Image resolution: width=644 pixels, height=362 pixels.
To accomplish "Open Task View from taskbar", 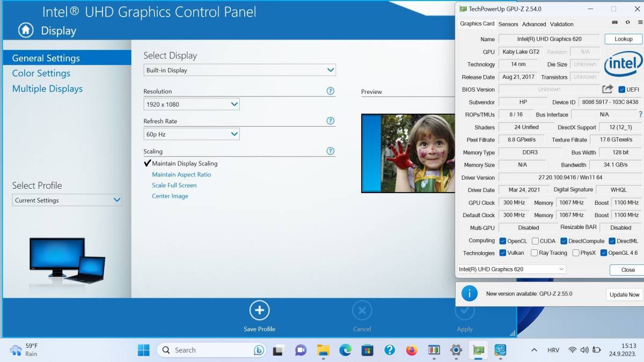I will (x=277, y=350).
